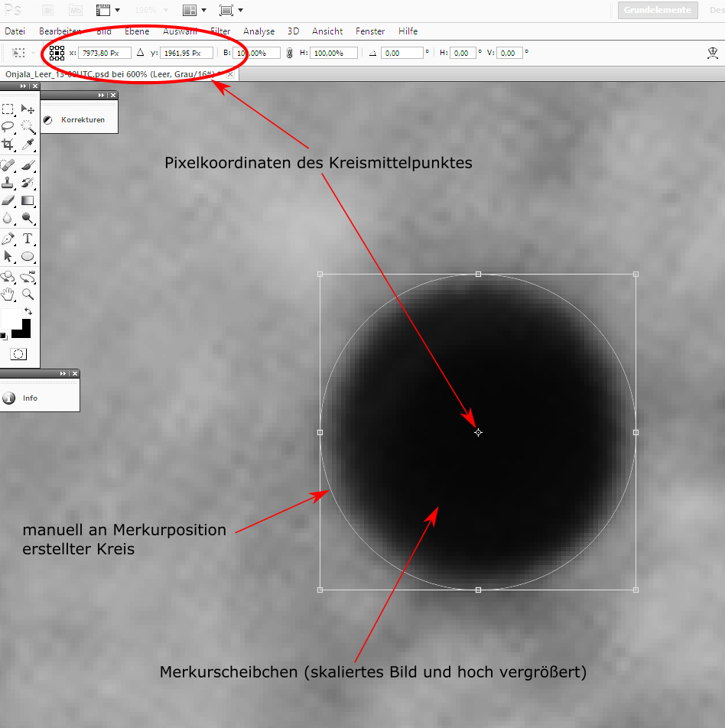The height and width of the screenshot is (728, 725).
Task: Expand the Korrekturen panel
Action: pos(73,120)
